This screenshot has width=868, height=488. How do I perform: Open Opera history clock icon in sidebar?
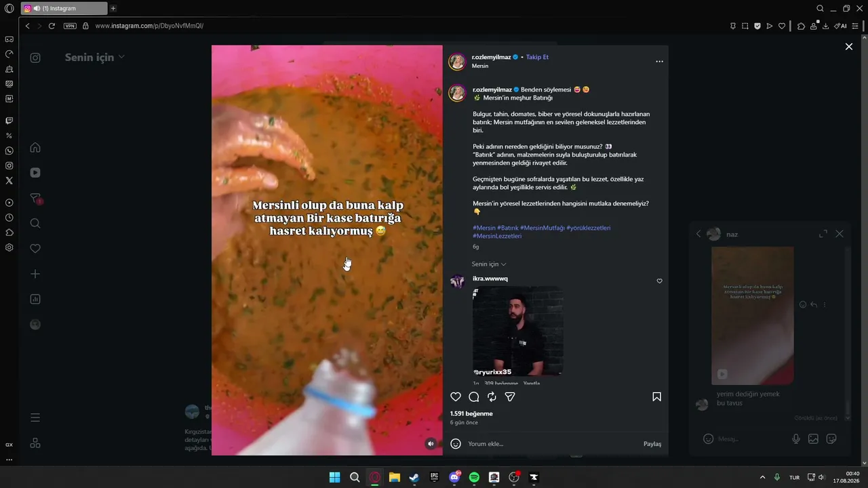coord(9,218)
